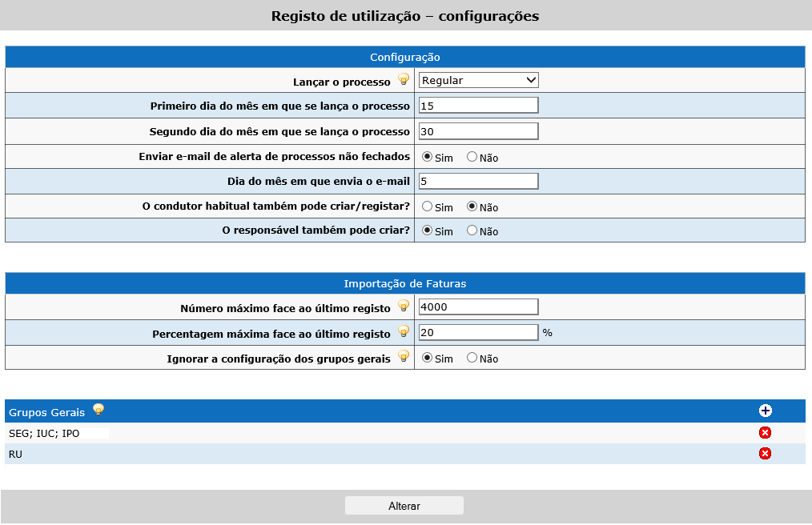Select Sim for Enviar e-mail de alerta
The image size is (812, 525).
[x=428, y=156]
